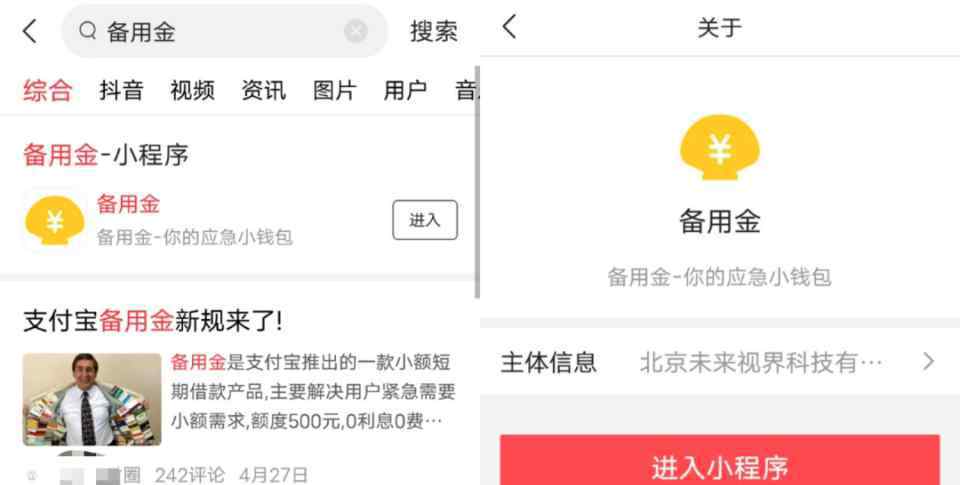Screen dimensions: 960x485
Task: Open the article thumbnail of man with cards
Action: (92, 399)
